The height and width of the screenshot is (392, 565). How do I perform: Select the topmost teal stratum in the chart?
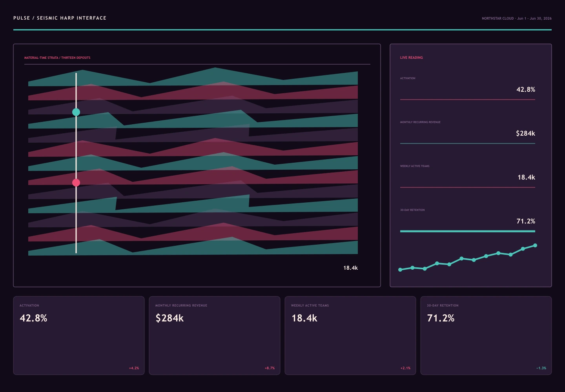pos(193,78)
